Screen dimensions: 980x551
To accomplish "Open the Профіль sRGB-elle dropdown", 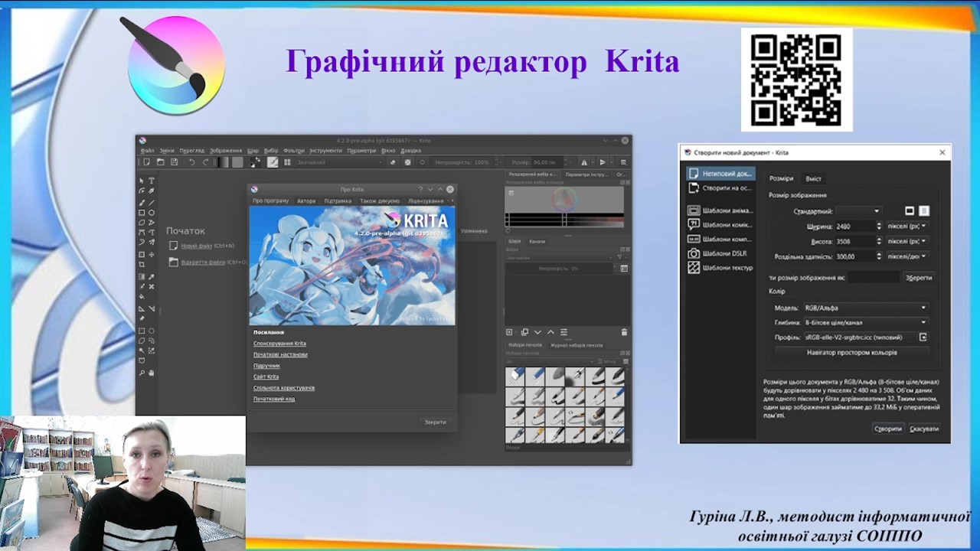I will [x=859, y=337].
